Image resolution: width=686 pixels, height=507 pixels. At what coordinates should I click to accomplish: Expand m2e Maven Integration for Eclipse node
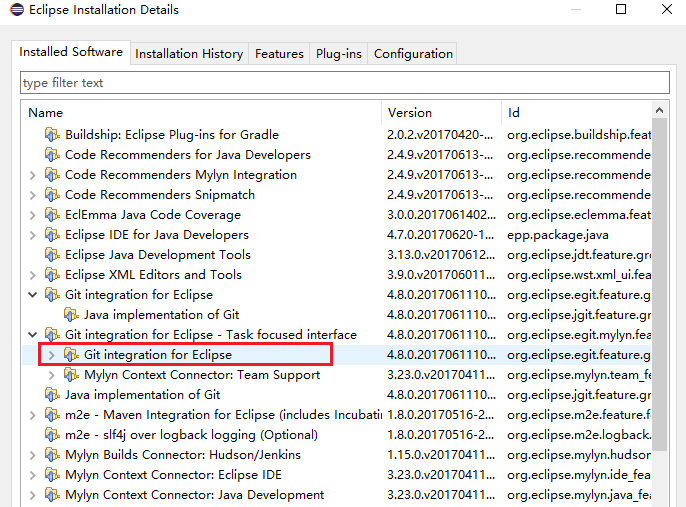tap(32, 415)
